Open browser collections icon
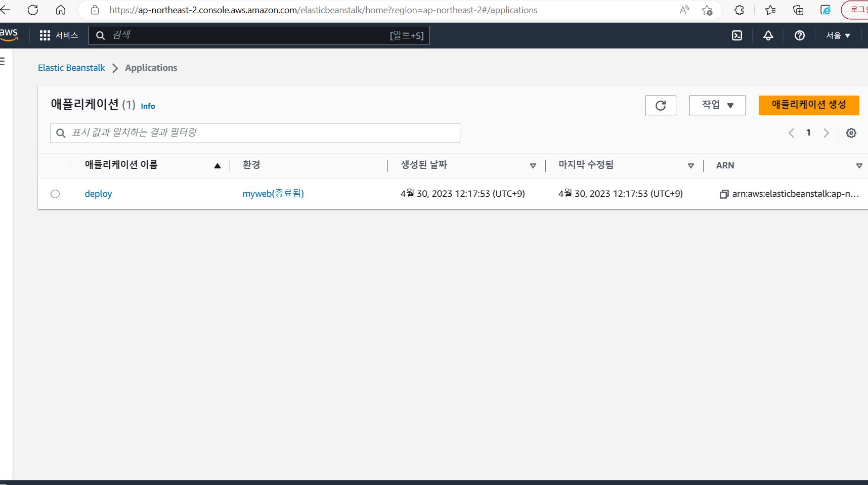868x485 pixels. [798, 10]
